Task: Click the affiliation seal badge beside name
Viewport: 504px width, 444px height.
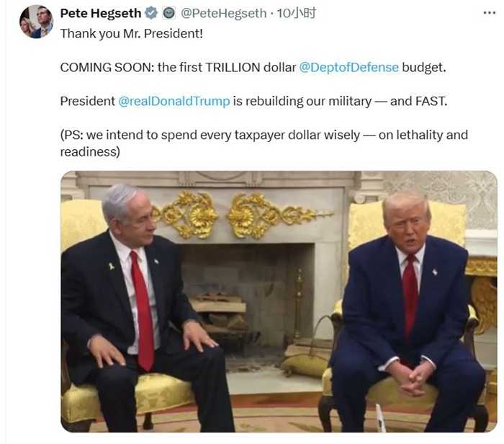Action: coord(168,13)
